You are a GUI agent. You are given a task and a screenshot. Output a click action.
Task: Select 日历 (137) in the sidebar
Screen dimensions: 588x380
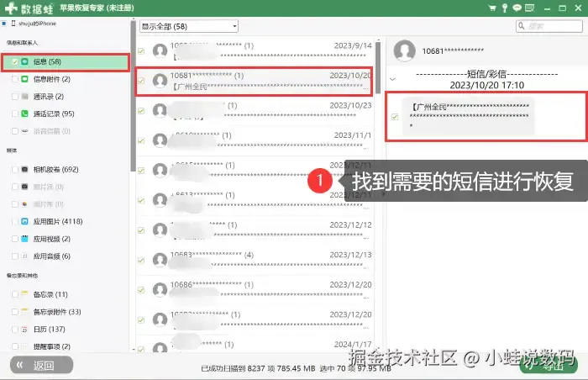pos(49,330)
